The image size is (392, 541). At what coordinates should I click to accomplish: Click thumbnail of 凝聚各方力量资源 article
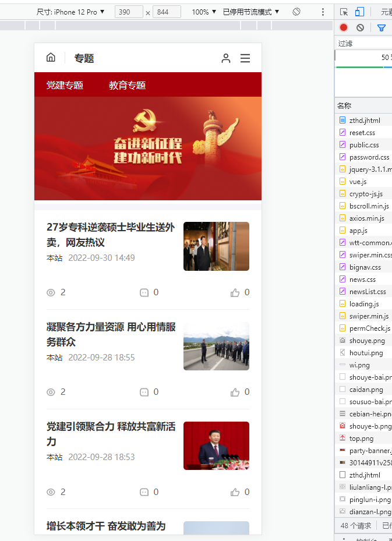coord(216,346)
